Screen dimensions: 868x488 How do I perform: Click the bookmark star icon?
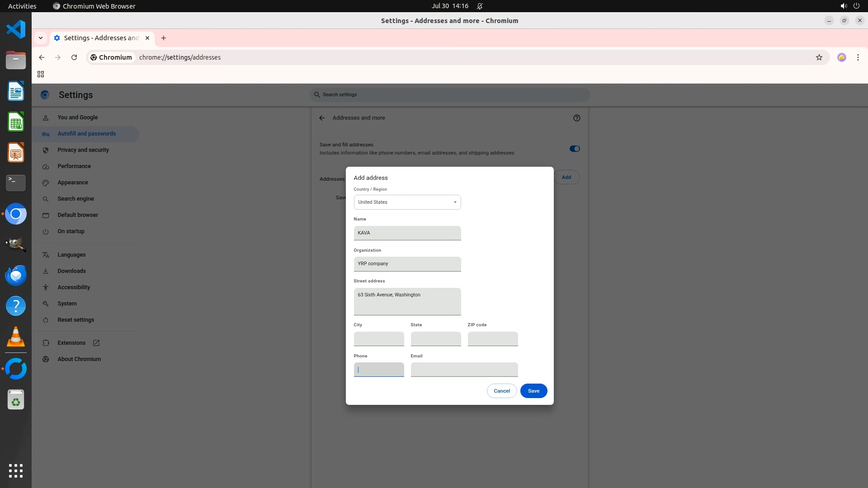[x=819, y=57]
